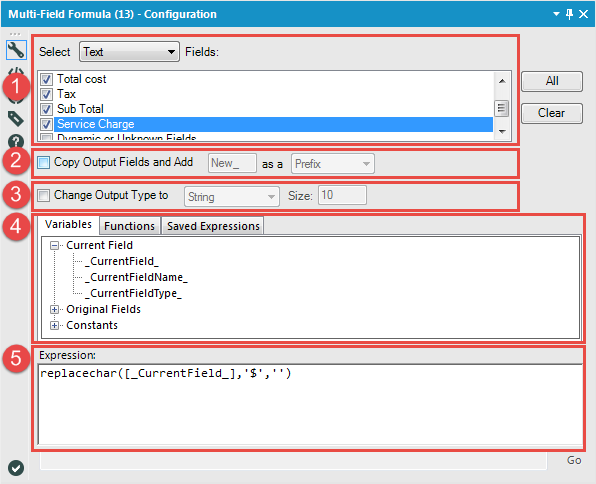
Task: Collapse the Current Field tree node
Action: (54, 246)
